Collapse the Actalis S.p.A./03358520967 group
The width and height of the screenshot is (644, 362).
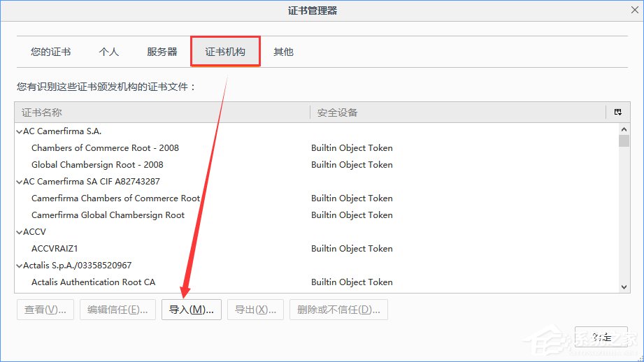(x=18, y=266)
